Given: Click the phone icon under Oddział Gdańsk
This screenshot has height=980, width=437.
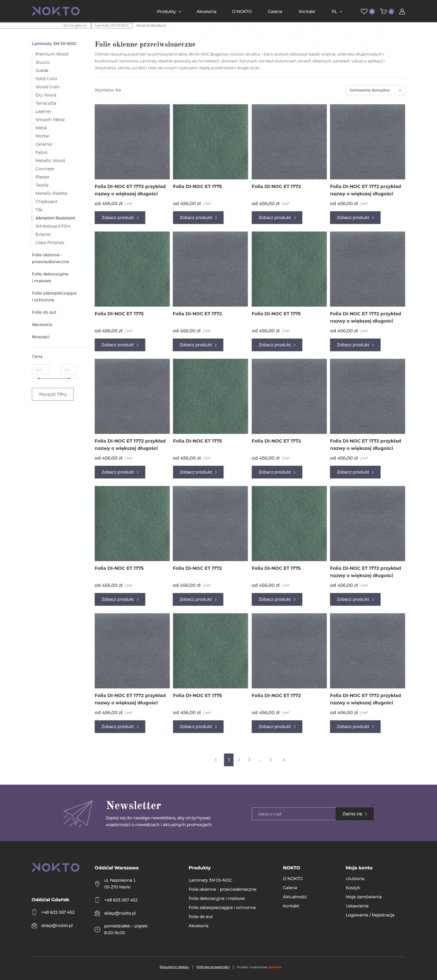Looking at the screenshot, I should point(34,912).
